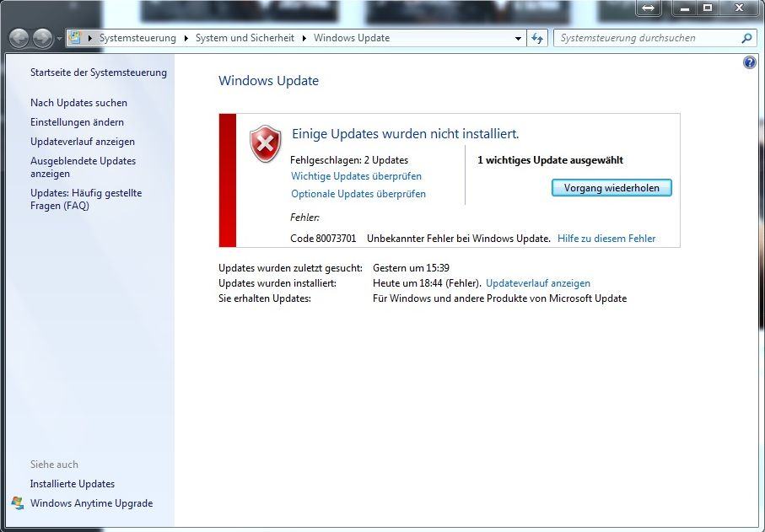Close the Windows Update window
This screenshot has height=532, width=765.
739,8
